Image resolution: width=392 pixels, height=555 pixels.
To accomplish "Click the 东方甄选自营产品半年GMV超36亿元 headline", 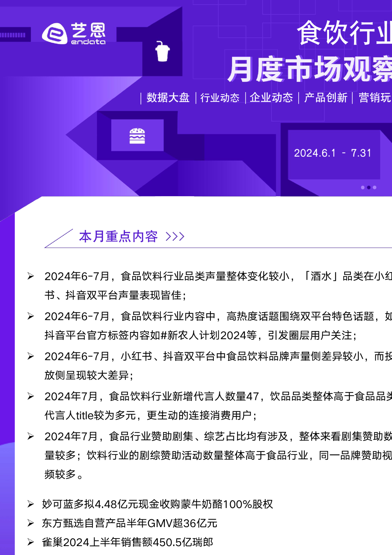I will pos(129,523).
